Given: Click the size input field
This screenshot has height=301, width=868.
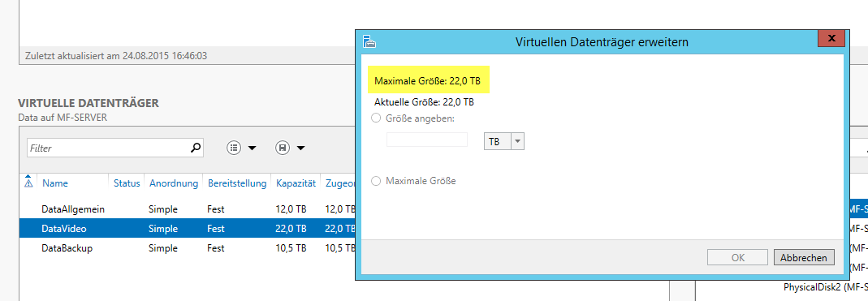Looking at the screenshot, I should point(427,140).
